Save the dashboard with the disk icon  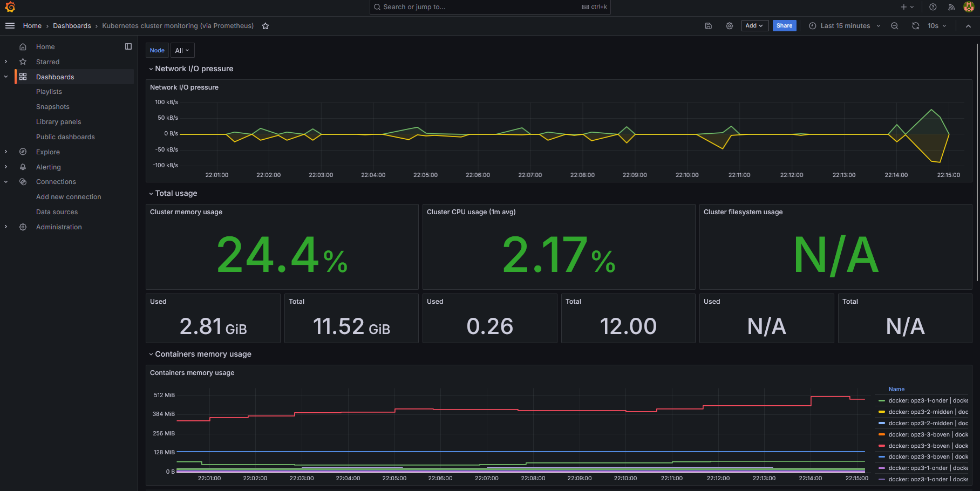(709, 26)
